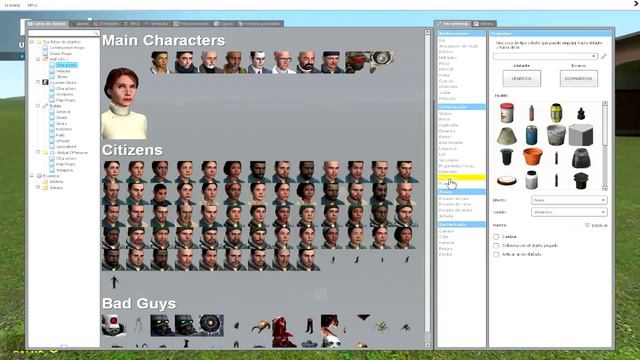Switch to the Vehículos tab
Viewport: 640px width, 360px height.
(x=157, y=24)
